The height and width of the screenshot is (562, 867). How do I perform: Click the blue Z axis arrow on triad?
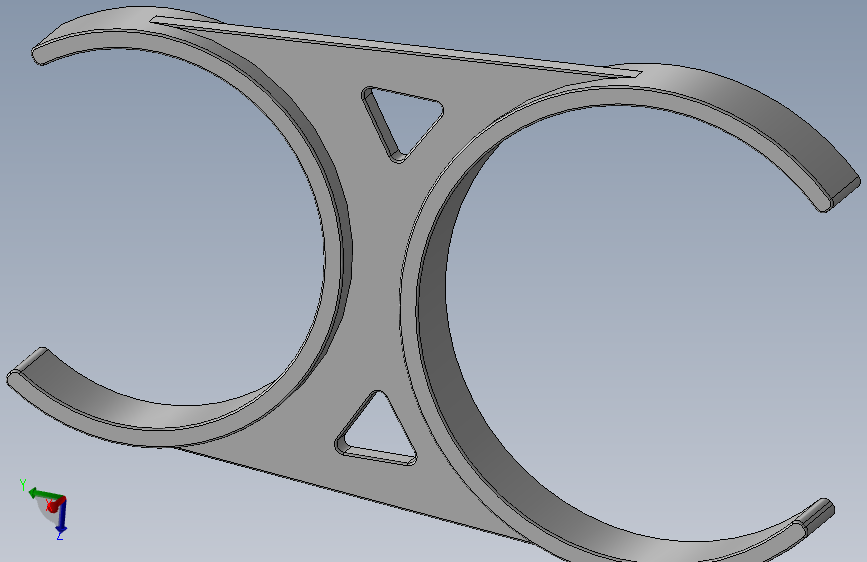(x=61, y=517)
